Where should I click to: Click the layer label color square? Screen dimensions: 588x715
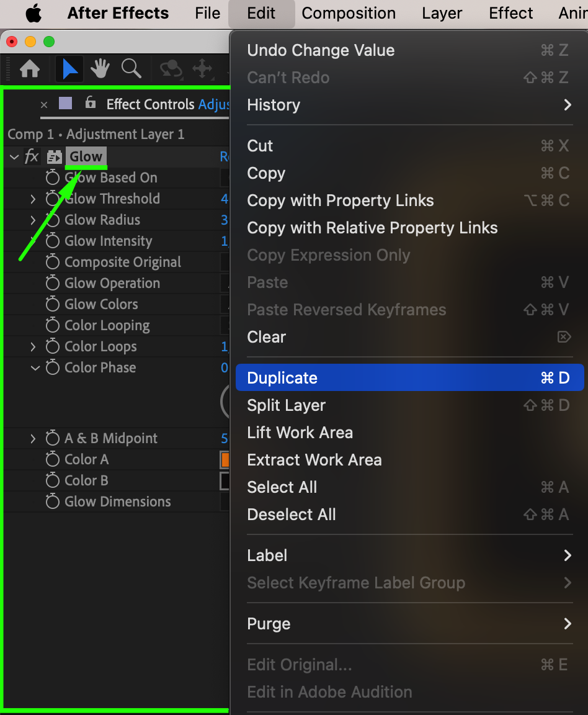click(x=66, y=103)
